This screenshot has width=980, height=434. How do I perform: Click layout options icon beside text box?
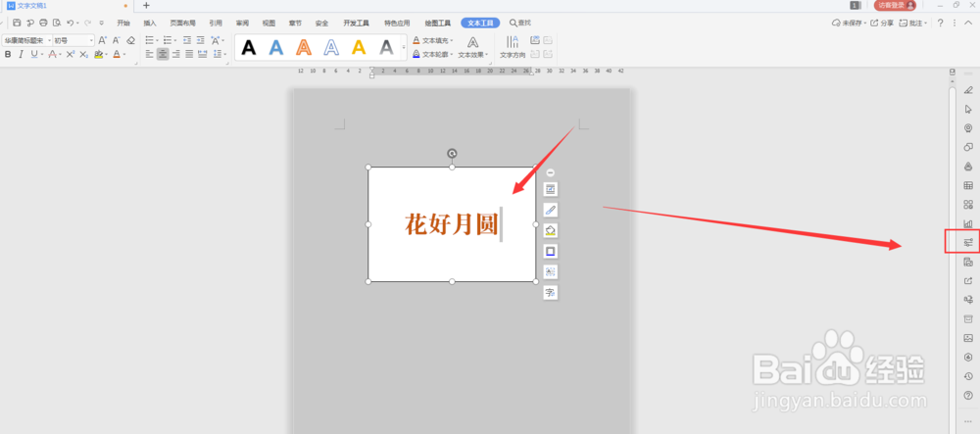(x=550, y=189)
